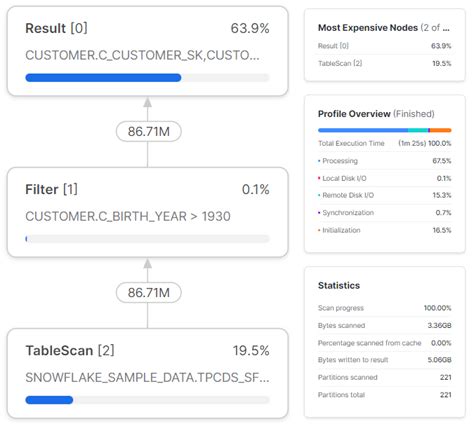Click the Partitions scanned statistic row
Screen dimensions: 474x426
coord(384,377)
